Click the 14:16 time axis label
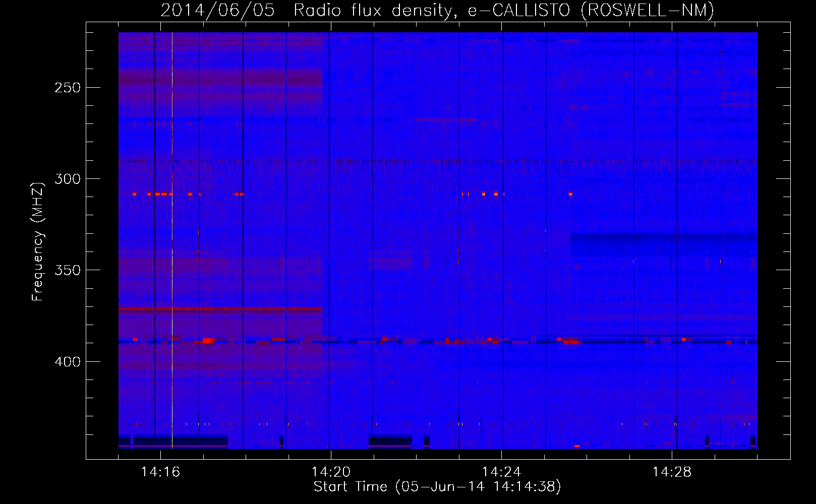 (160, 472)
